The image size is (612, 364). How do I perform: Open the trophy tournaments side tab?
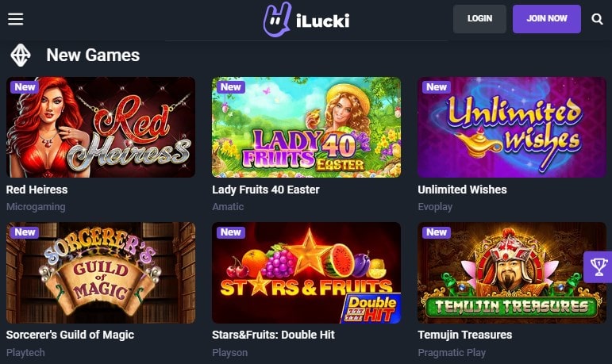click(x=599, y=267)
